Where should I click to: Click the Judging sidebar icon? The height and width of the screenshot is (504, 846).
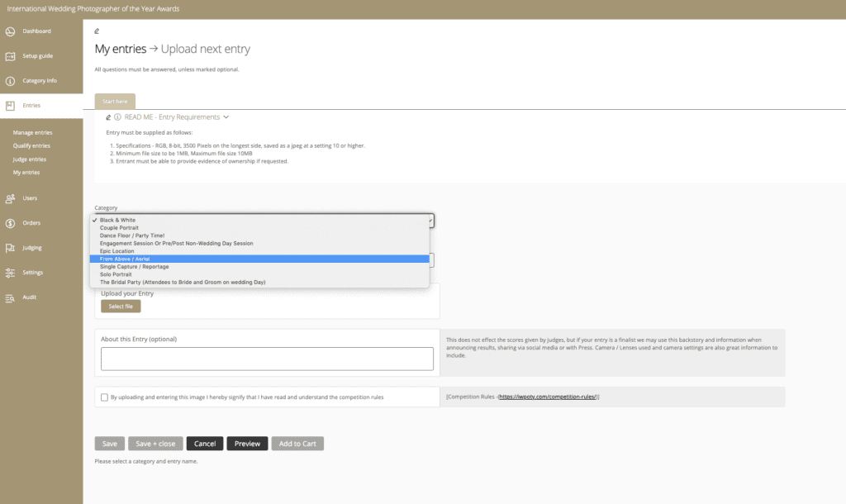coord(10,248)
